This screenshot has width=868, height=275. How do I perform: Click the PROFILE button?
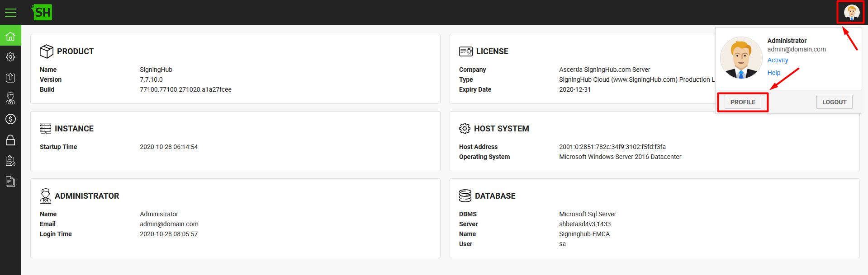tap(743, 102)
